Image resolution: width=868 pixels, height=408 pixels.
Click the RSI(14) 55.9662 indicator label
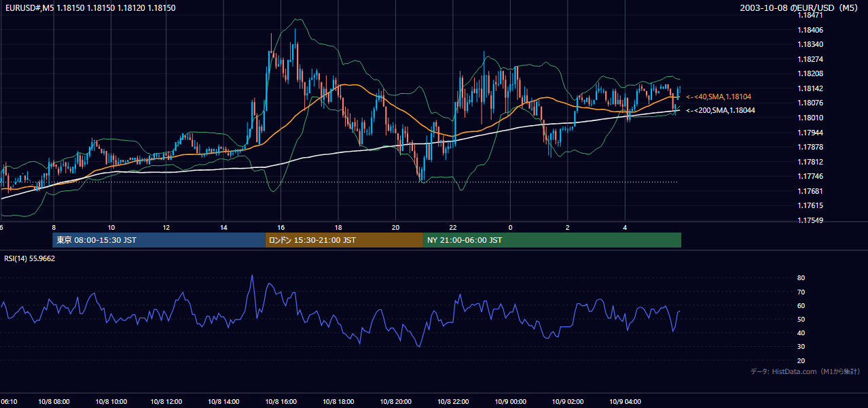tap(29, 258)
